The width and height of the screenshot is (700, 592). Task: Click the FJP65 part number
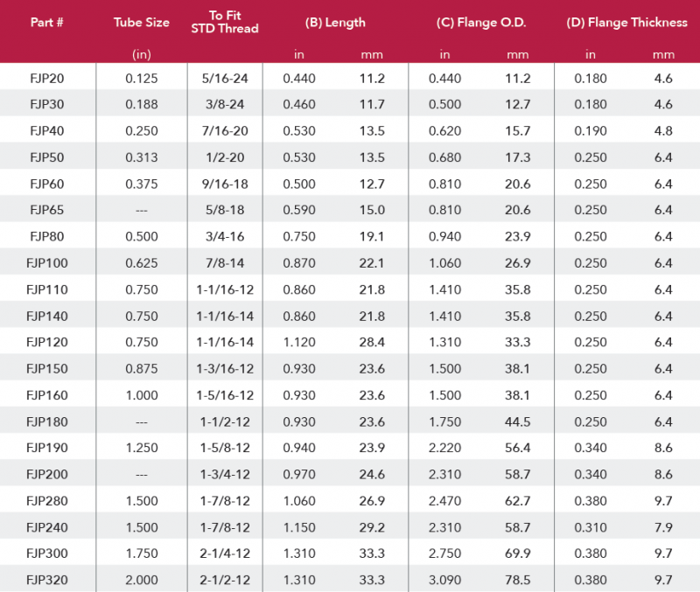coord(45,210)
